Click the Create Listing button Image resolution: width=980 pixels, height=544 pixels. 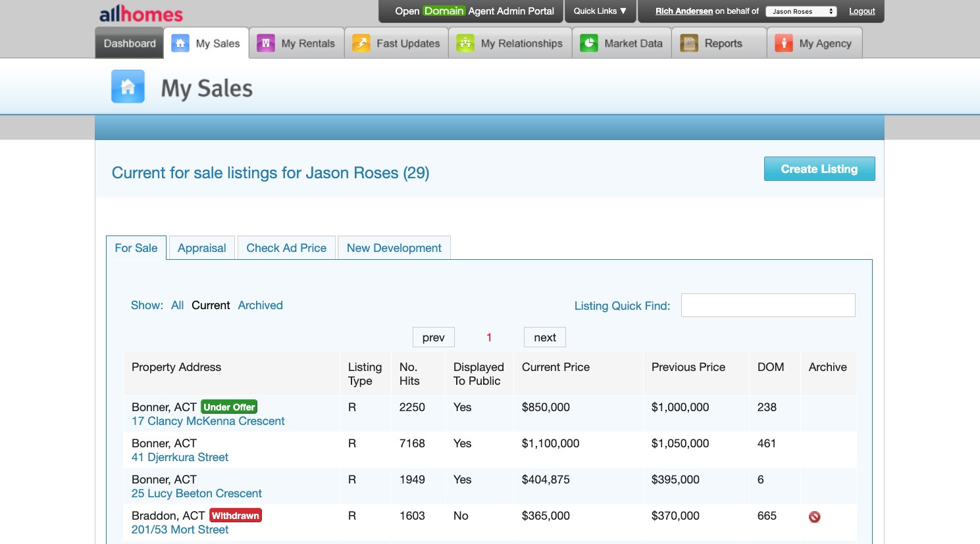pos(819,169)
